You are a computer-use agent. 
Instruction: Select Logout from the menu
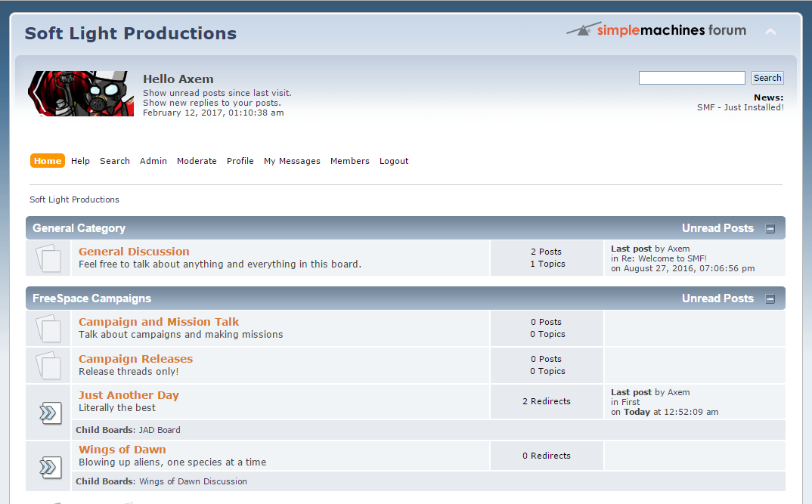[394, 161]
